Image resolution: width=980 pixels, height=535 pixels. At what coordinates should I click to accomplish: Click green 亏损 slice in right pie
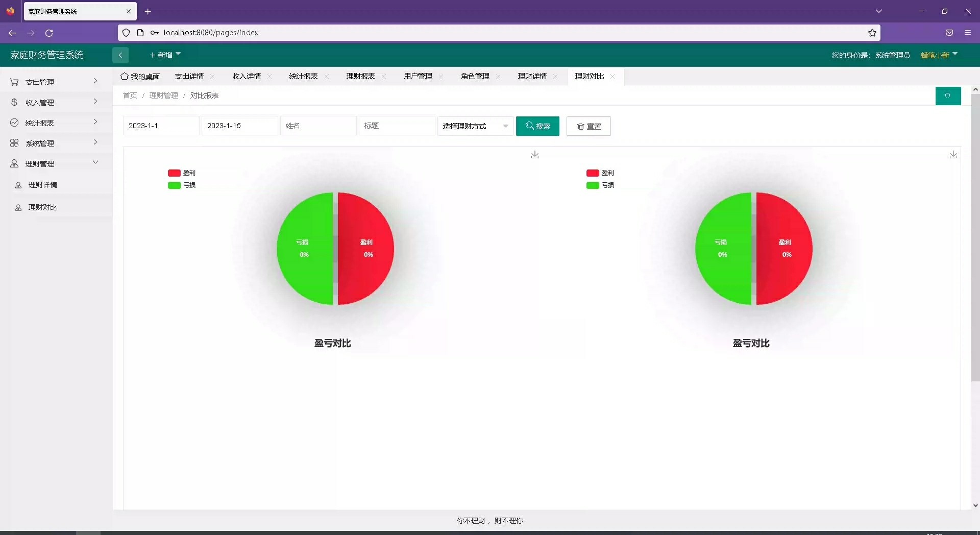tap(723, 249)
